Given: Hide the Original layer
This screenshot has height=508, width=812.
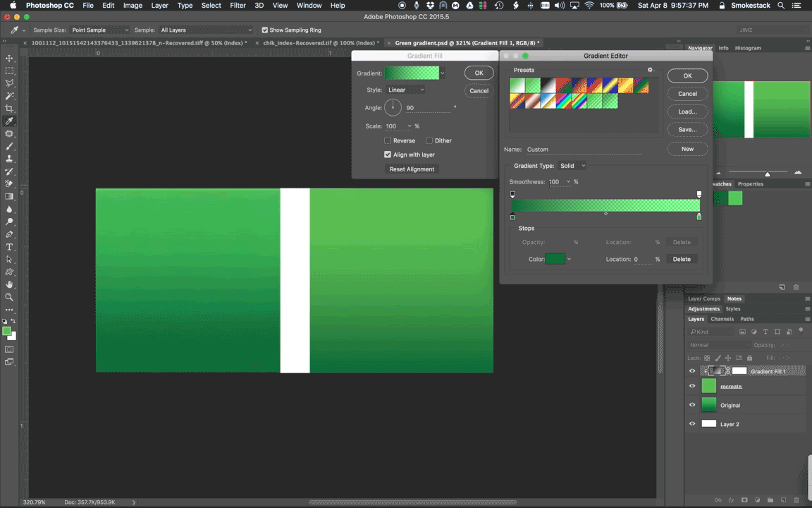Looking at the screenshot, I should point(692,405).
